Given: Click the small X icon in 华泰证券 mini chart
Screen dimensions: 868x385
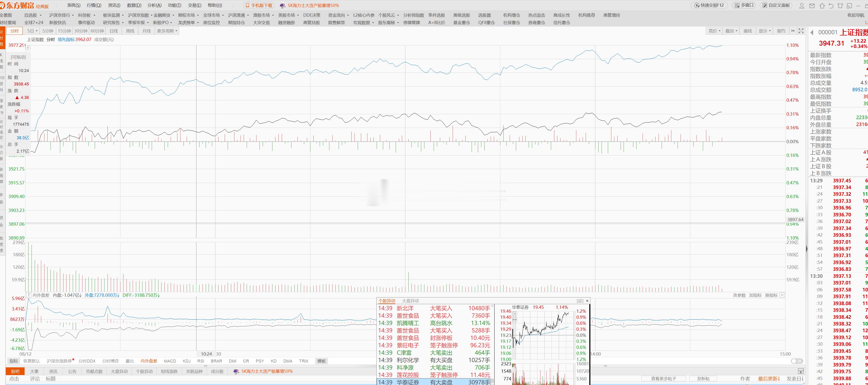Looking at the screenshot, I should [x=514, y=314].
